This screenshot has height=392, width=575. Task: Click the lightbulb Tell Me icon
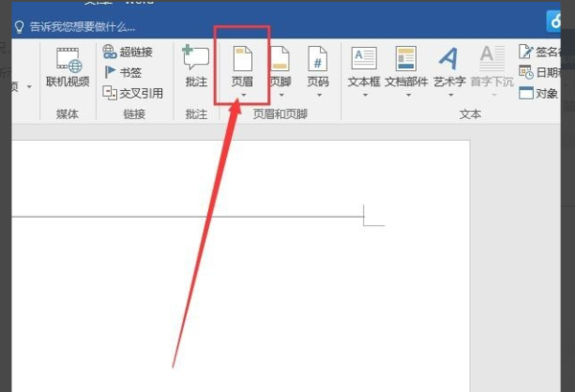[19, 27]
